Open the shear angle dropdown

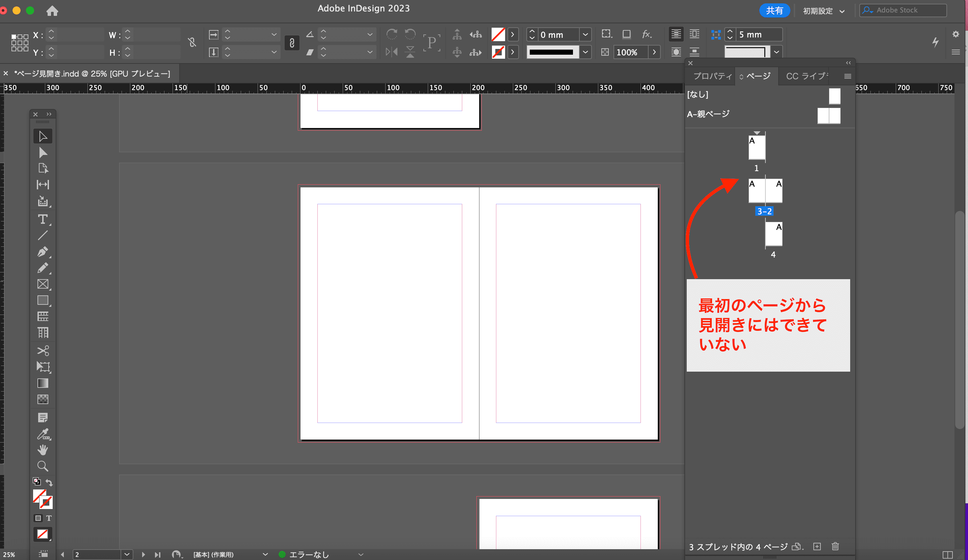point(369,52)
